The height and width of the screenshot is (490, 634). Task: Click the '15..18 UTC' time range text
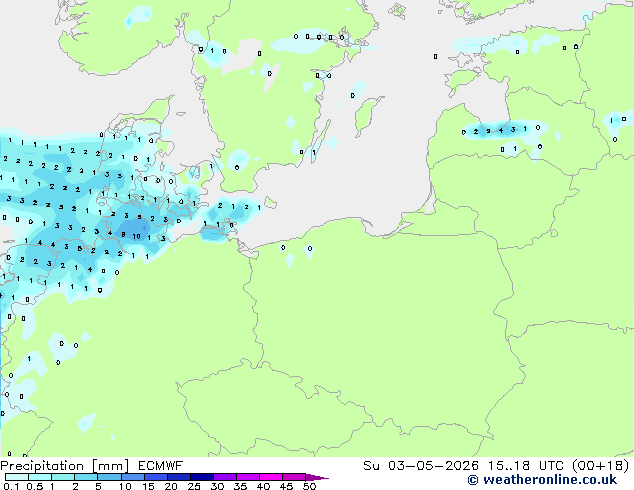[x=526, y=466]
